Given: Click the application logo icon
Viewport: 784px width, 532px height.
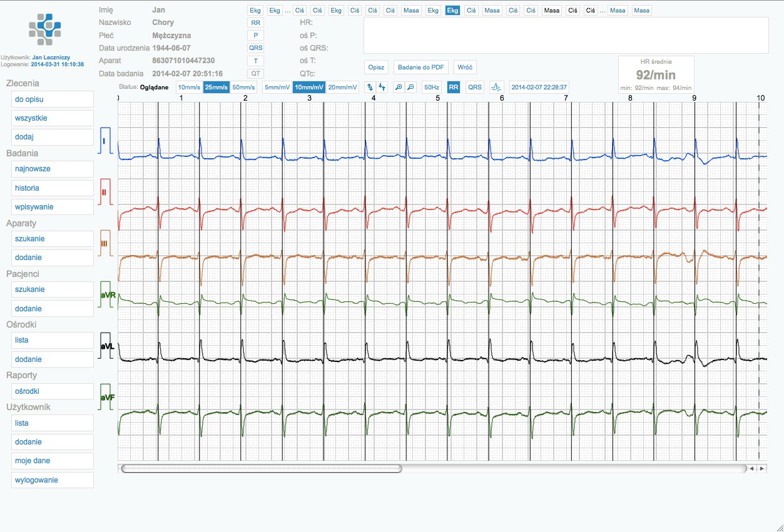Looking at the screenshot, I should (46, 30).
